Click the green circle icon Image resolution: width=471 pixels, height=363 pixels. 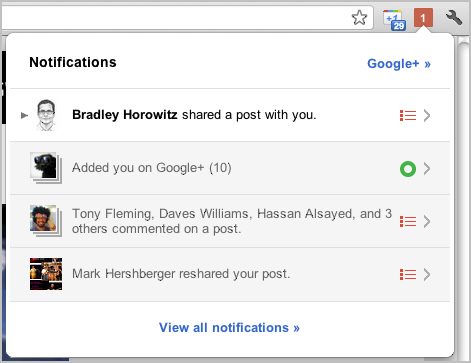click(x=408, y=169)
